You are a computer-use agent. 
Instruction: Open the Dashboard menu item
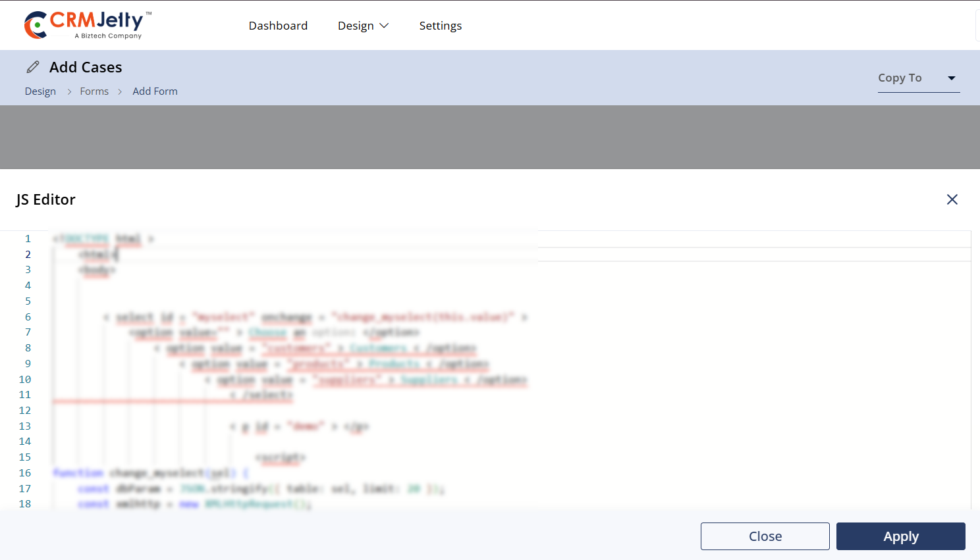278,26
